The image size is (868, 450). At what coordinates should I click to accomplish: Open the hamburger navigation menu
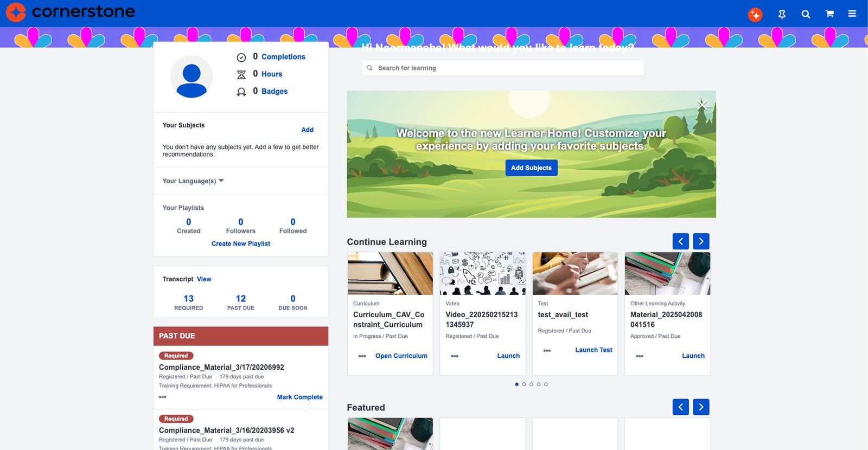coord(852,14)
